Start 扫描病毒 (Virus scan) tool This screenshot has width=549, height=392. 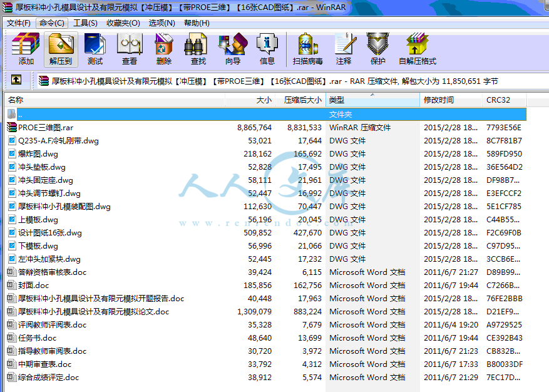(x=308, y=49)
